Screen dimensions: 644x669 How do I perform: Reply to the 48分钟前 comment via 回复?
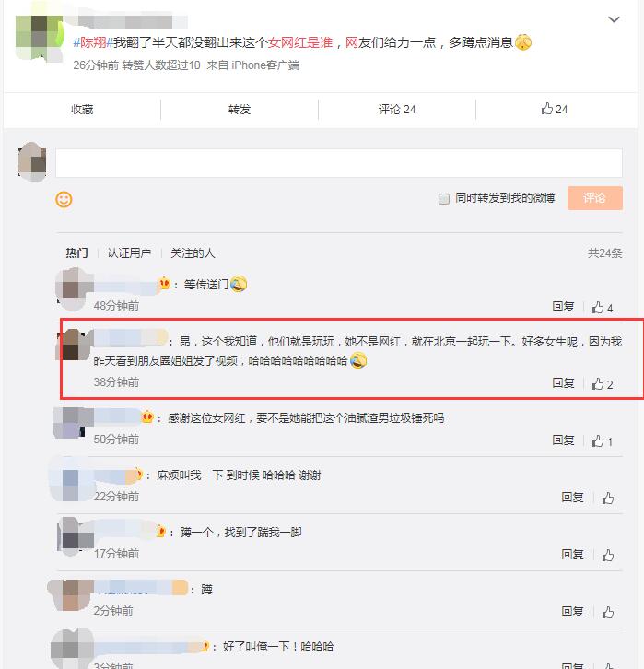click(563, 306)
